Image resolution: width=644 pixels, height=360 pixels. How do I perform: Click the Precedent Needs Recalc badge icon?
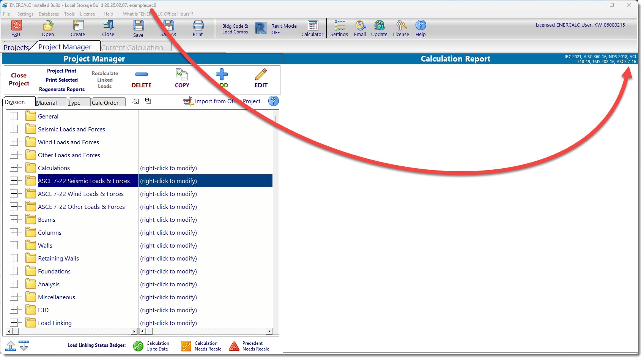[x=234, y=346]
